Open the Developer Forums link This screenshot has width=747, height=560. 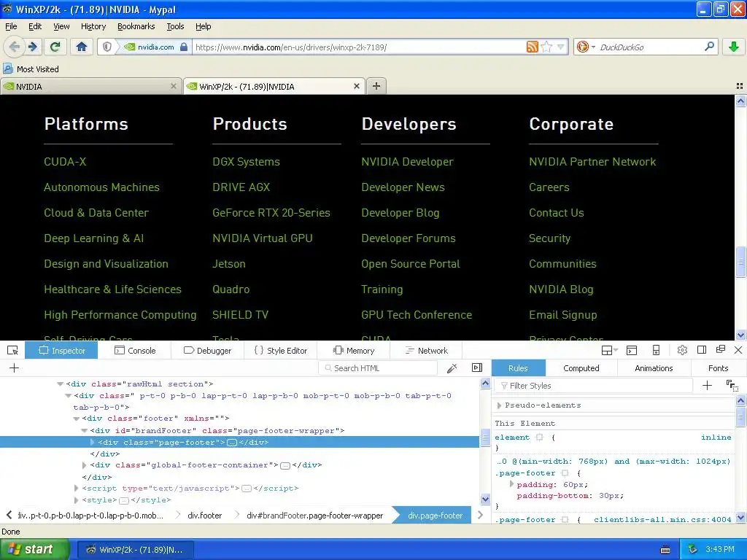coord(409,238)
